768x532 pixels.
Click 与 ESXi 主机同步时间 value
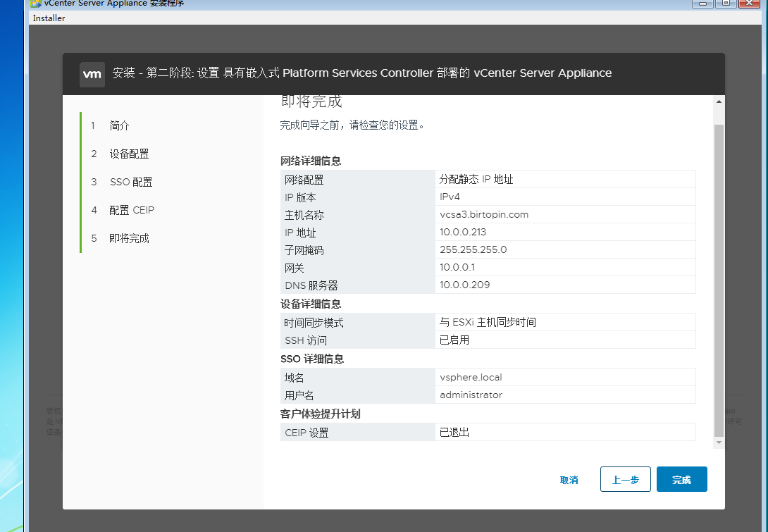coord(488,322)
